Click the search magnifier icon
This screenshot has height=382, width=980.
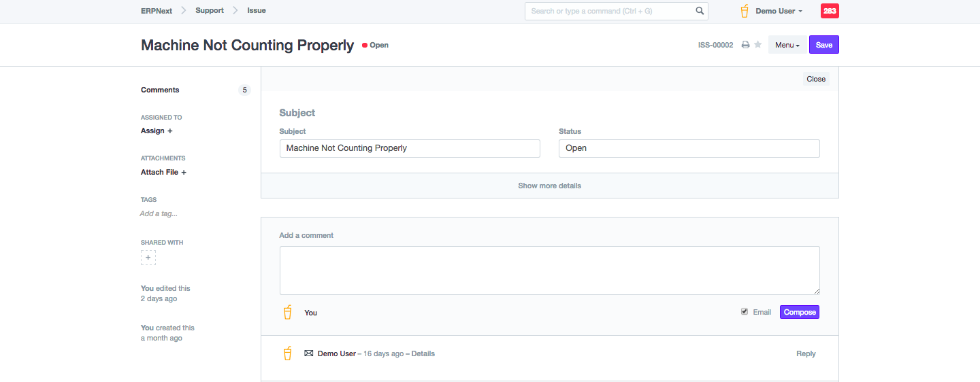pos(700,11)
